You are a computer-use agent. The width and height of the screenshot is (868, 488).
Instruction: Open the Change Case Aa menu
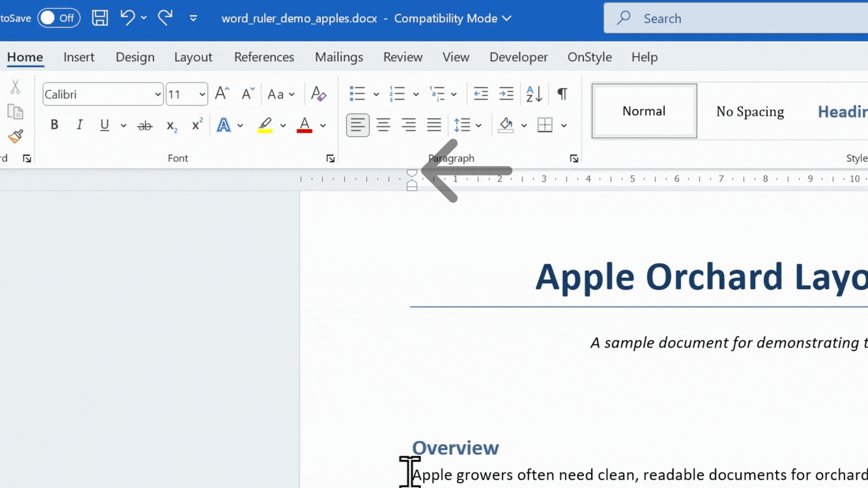coord(281,94)
